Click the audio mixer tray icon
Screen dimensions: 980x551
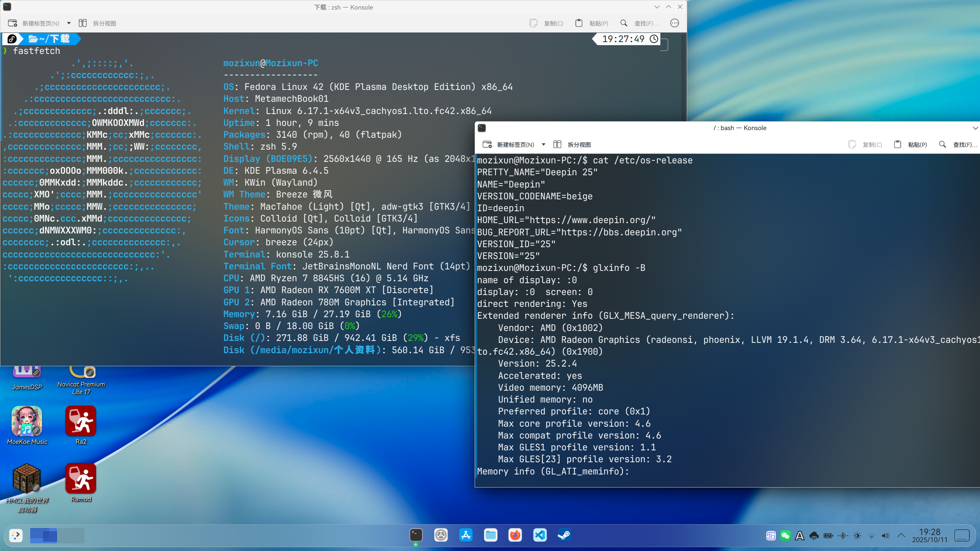(x=771, y=536)
